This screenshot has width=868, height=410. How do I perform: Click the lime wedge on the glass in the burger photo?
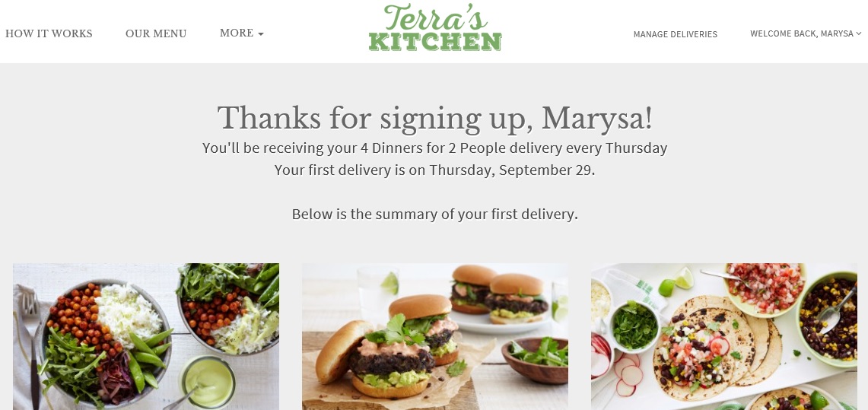click(389, 283)
